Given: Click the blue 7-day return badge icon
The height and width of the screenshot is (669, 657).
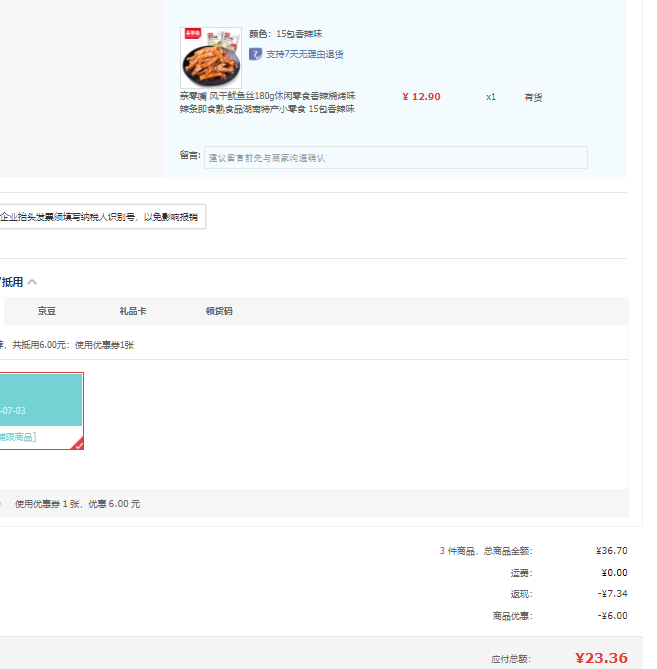Looking at the screenshot, I should click(x=255, y=54).
